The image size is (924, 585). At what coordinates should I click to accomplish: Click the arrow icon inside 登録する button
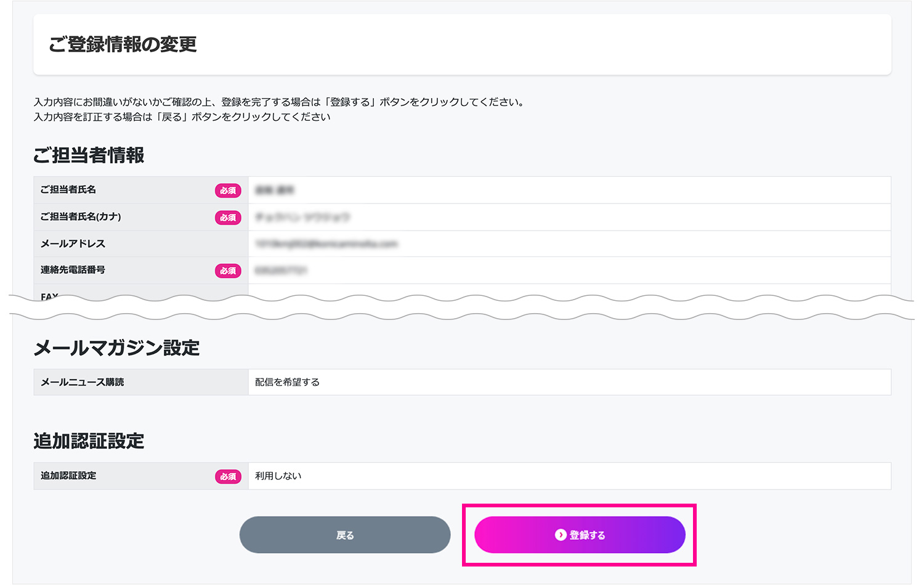click(x=561, y=535)
